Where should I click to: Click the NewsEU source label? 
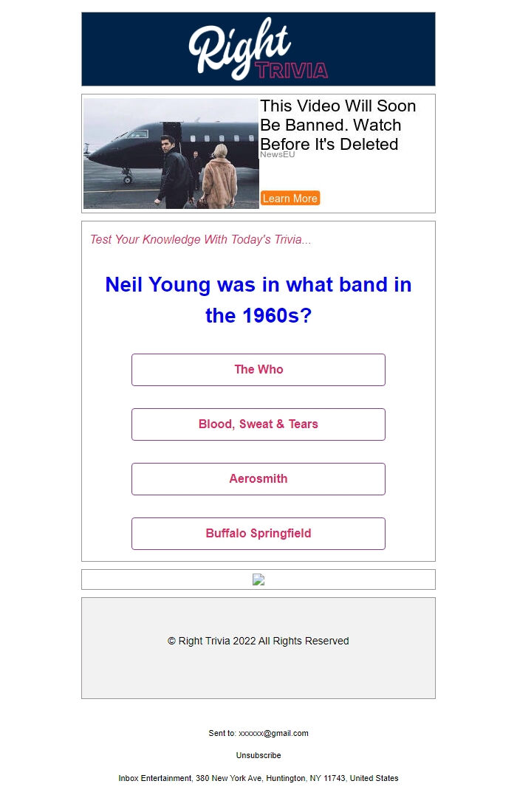point(278,156)
